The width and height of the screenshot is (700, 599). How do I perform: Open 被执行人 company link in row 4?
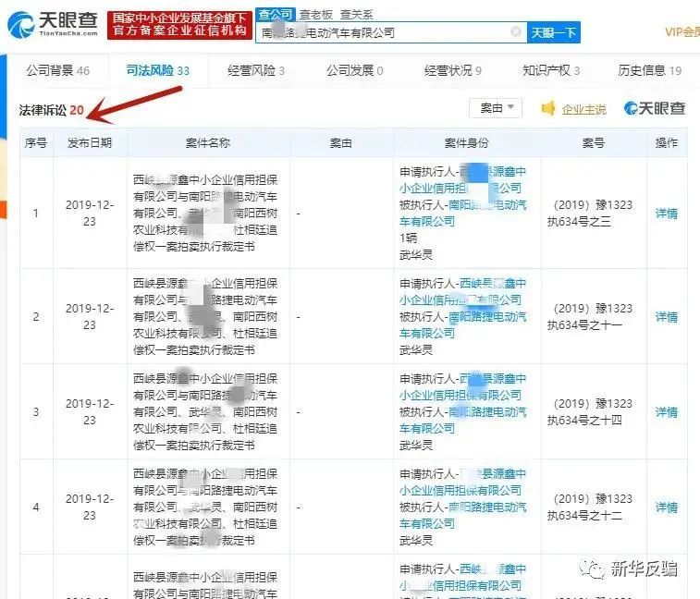click(462, 515)
